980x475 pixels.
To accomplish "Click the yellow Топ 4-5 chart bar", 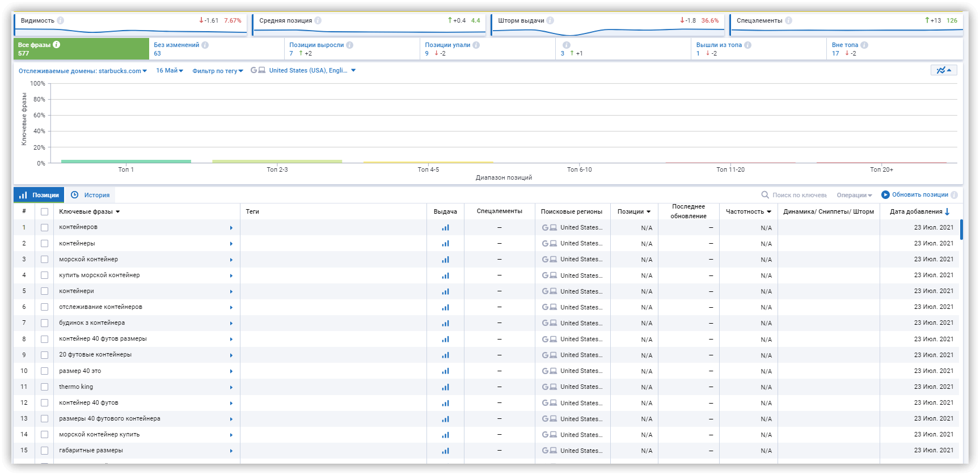I will click(428, 162).
